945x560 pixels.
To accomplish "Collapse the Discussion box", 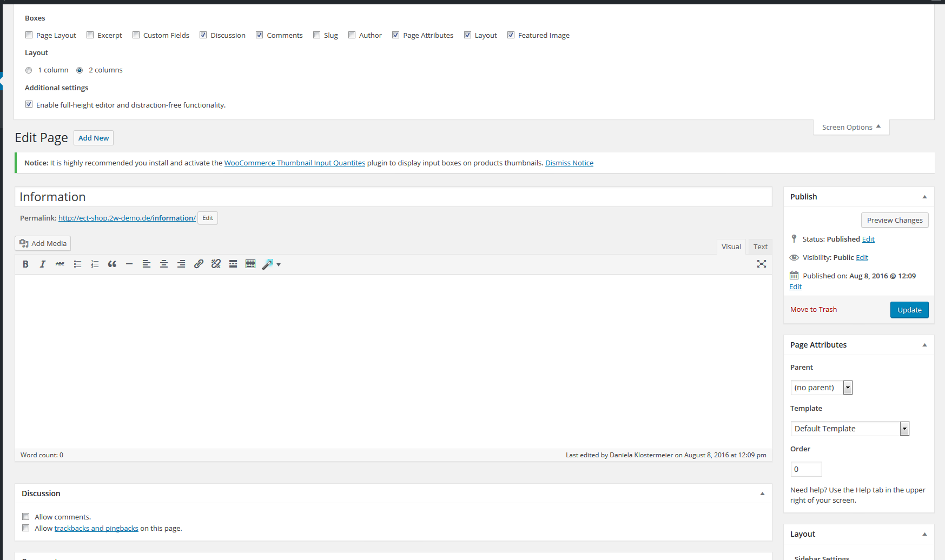I will pyautogui.click(x=762, y=494).
